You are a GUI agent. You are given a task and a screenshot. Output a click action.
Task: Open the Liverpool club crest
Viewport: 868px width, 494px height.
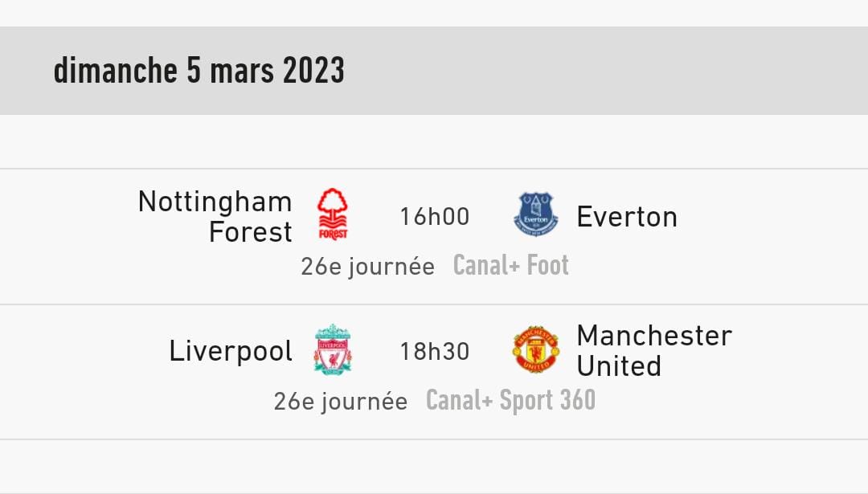(x=333, y=349)
